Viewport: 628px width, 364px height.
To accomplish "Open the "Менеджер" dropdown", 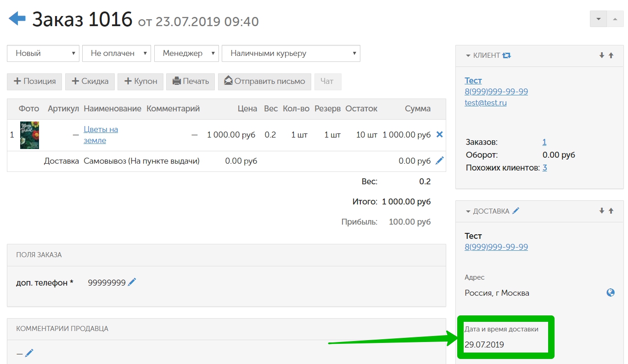I will [x=186, y=54].
